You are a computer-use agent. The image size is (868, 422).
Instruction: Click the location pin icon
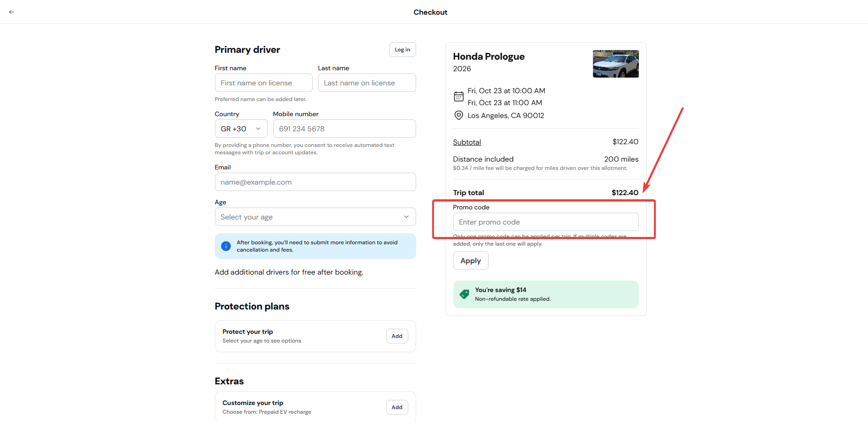458,115
